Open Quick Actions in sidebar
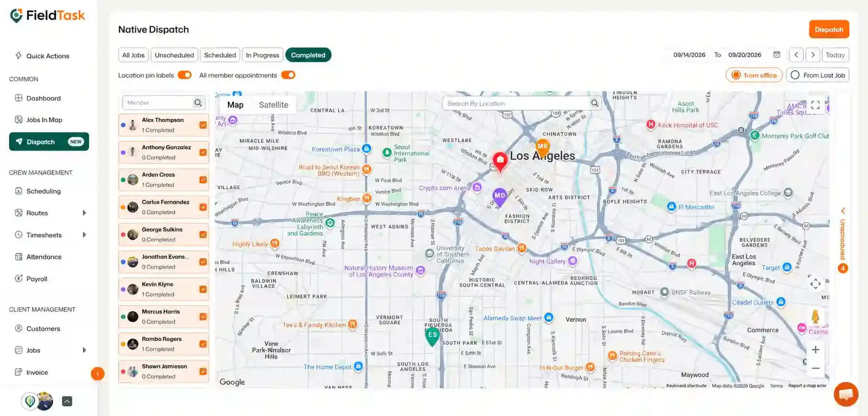 tap(42, 56)
